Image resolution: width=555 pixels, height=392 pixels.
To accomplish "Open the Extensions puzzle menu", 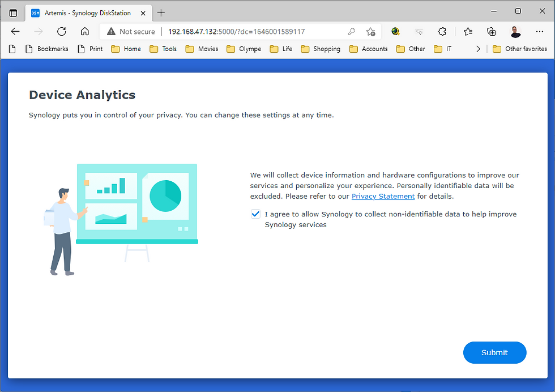I will click(x=442, y=32).
